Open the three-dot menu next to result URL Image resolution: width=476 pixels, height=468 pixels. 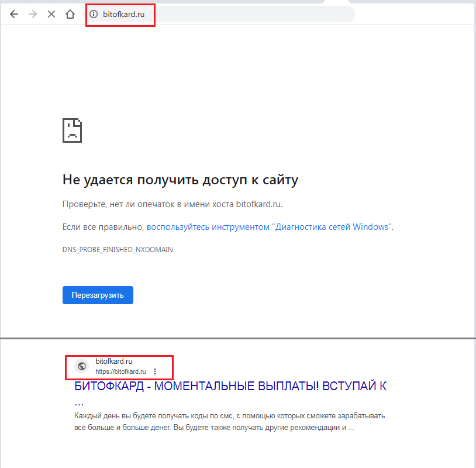click(155, 371)
